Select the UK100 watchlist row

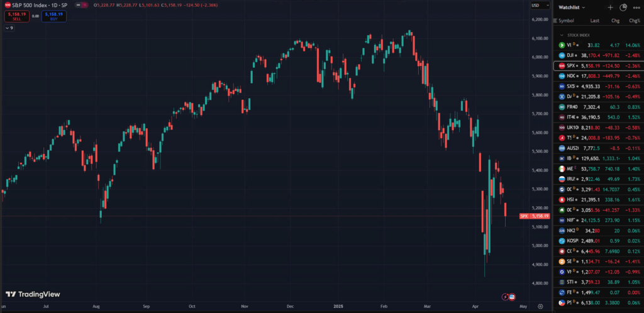click(x=599, y=128)
